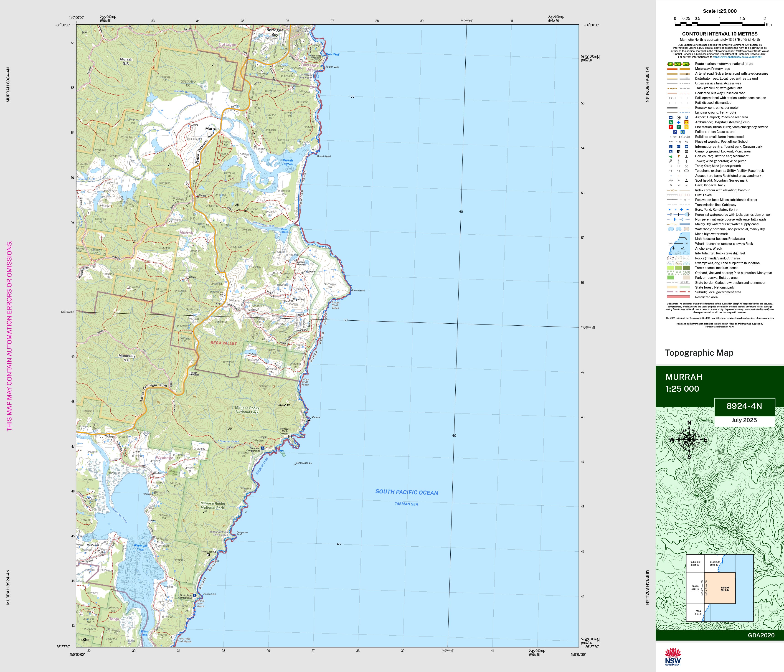Click the dense trees dark green swatch
The image size is (784, 672).
click(686, 268)
